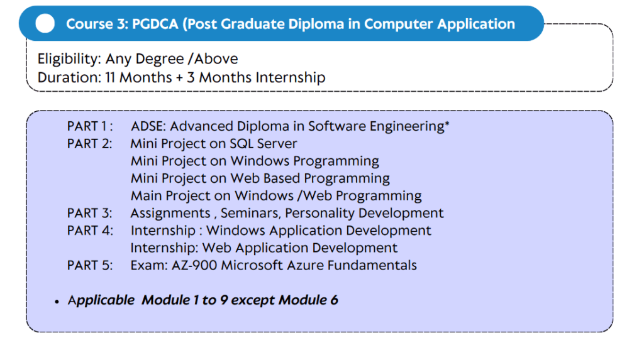Click the Duration: 11 Months + Internship line
This screenshot has width=644, height=343.
pos(181,78)
